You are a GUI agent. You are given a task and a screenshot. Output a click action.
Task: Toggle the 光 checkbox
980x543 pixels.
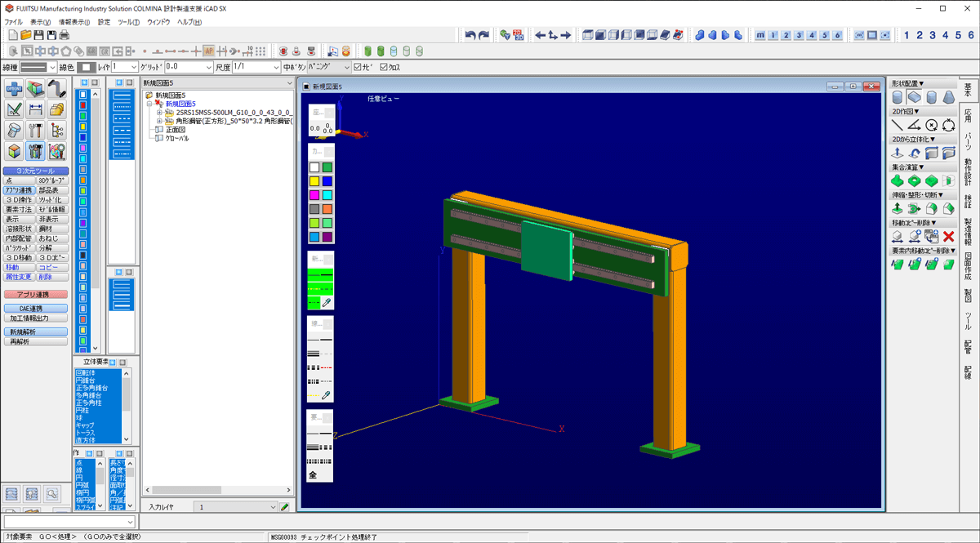click(x=358, y=67)
